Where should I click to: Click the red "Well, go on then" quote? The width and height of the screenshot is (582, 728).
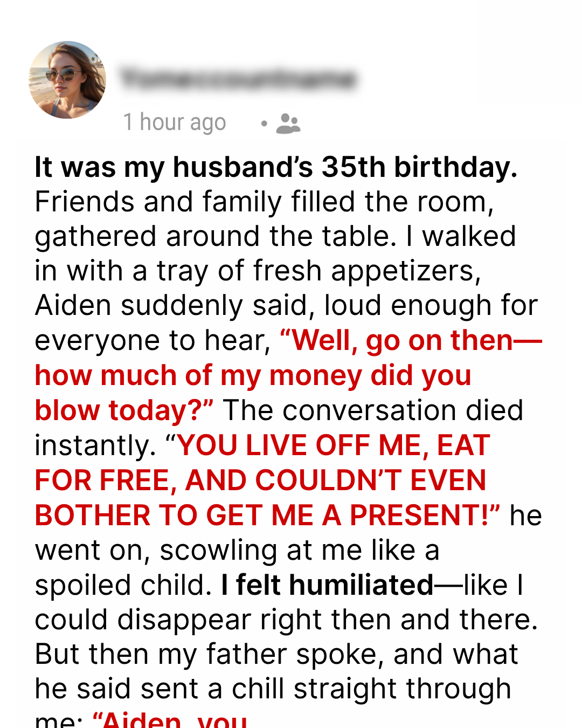coord(411,341)
